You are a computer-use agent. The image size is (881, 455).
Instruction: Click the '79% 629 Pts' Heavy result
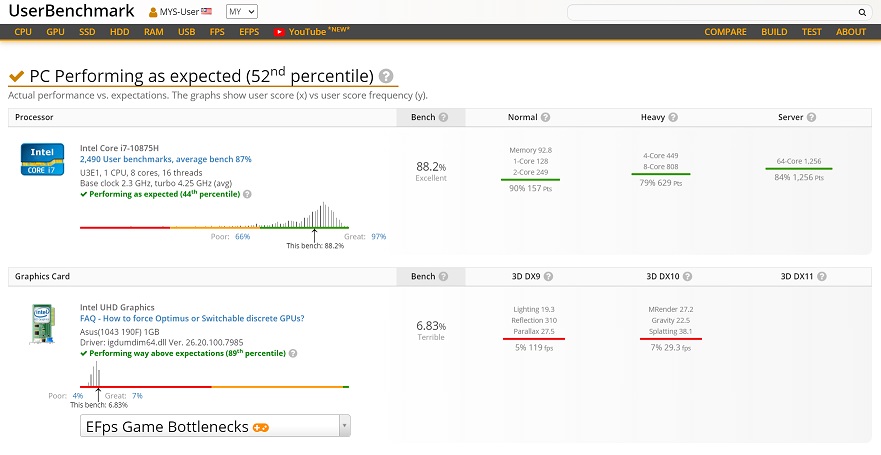click(661, 183)
